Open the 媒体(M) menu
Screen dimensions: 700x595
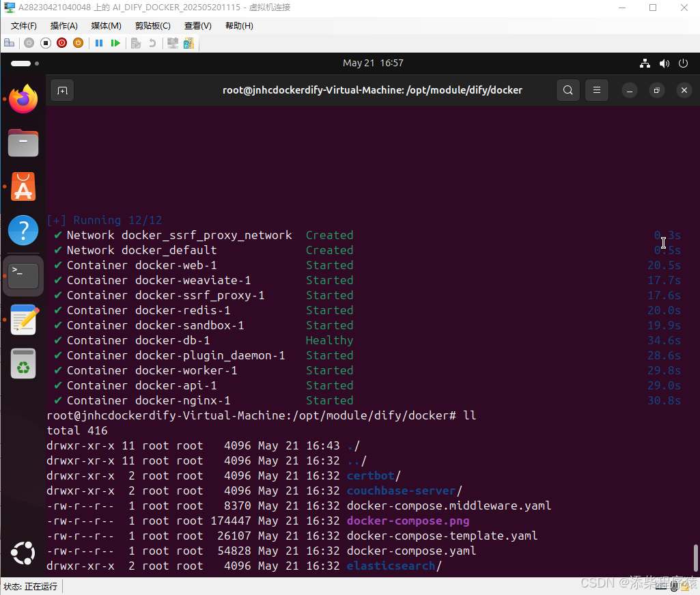pos(107,26)
